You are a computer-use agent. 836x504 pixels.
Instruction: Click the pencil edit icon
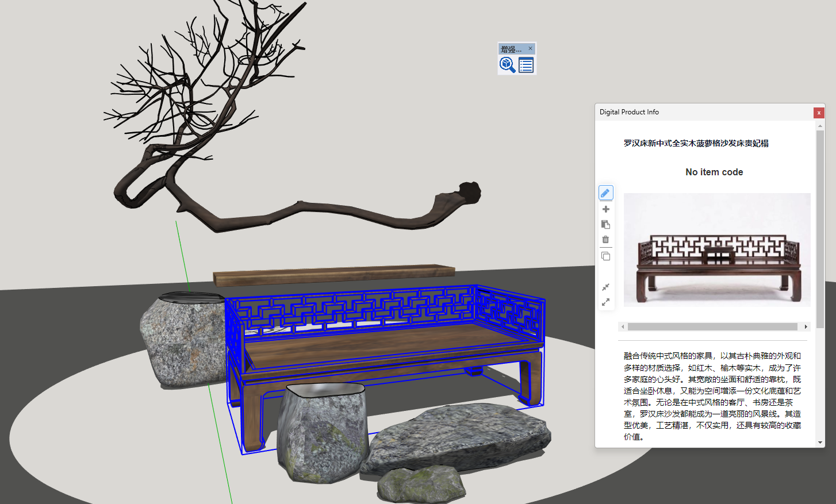click(605, 193)
